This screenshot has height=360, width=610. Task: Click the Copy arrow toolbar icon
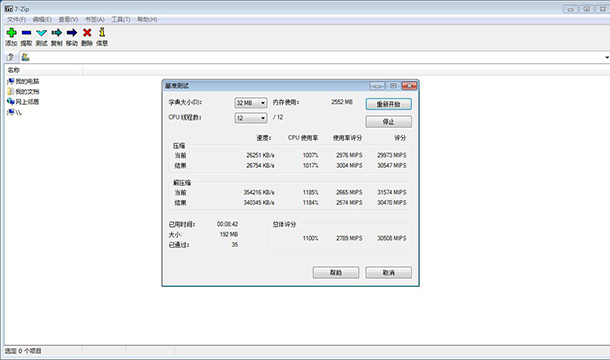tap(57, 33)
